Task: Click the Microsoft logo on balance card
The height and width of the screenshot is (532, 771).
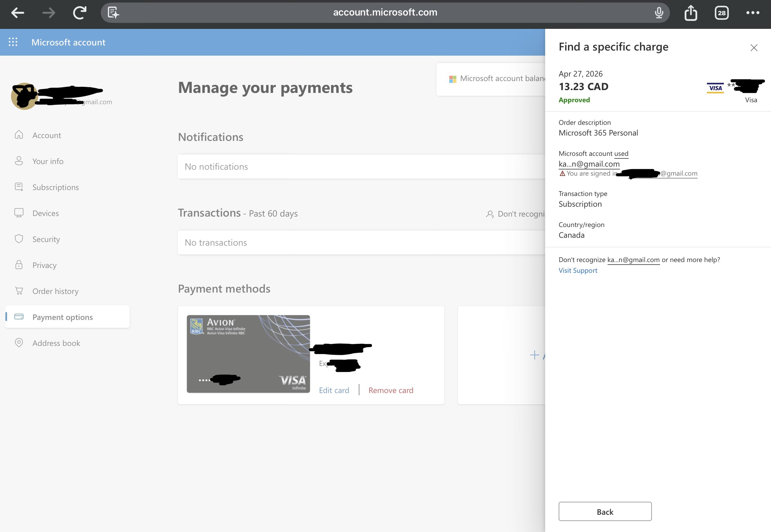Action: point(453,79)
